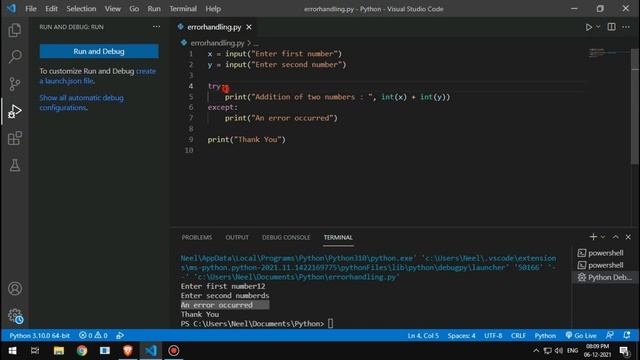Open the Extensions view
The height and width of the screenshot is (360, 640).
15,138
